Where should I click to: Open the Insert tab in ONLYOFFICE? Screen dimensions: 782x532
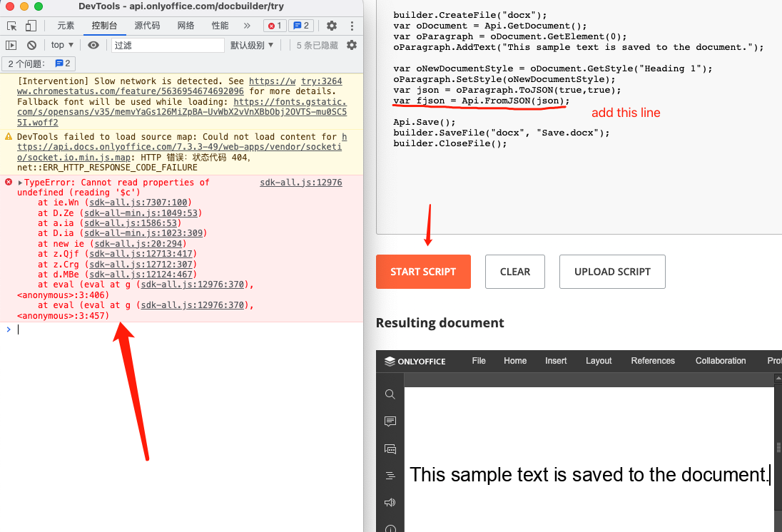[556, 361]
